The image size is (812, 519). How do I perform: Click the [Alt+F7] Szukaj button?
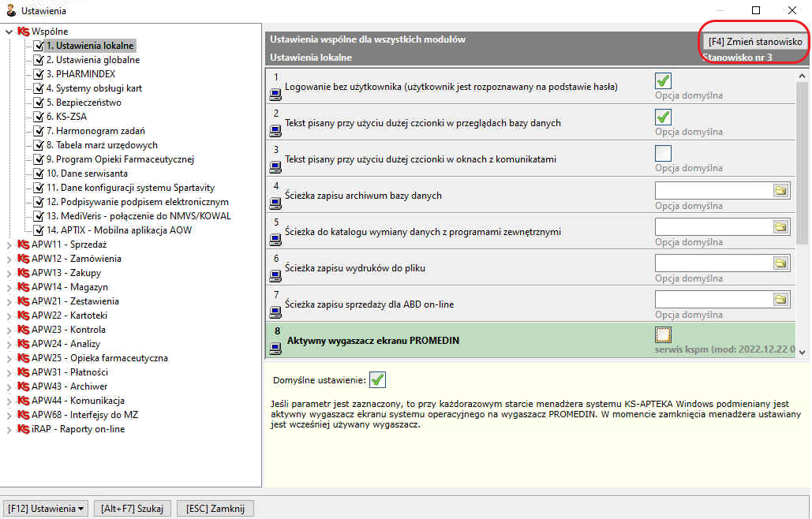[132, 509]
